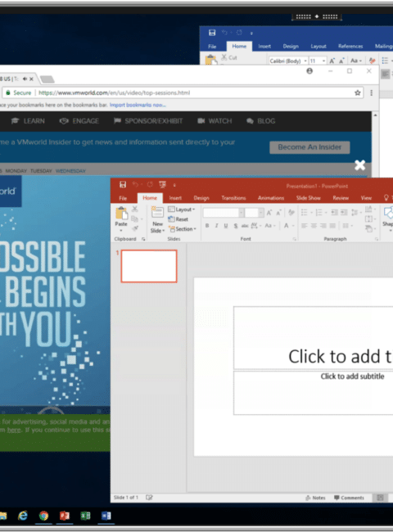Toggle Italic in PowerPoint font group
The image size is (393, 532).
[x=216, y=226]
